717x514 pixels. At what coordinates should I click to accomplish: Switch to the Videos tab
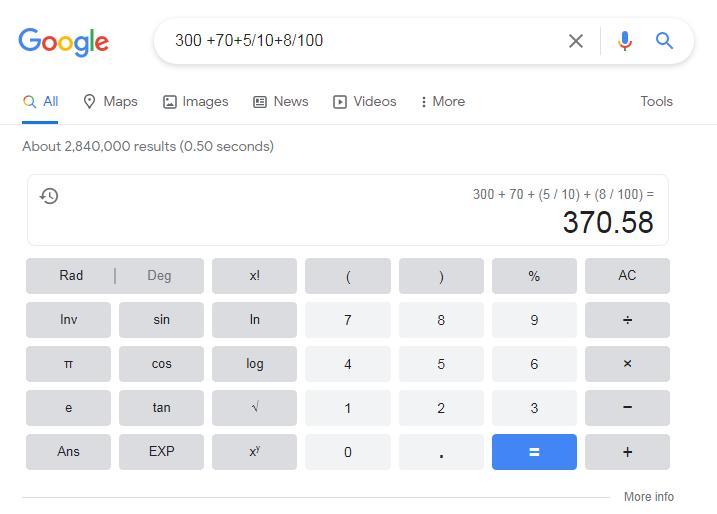(x=365, y=102)
